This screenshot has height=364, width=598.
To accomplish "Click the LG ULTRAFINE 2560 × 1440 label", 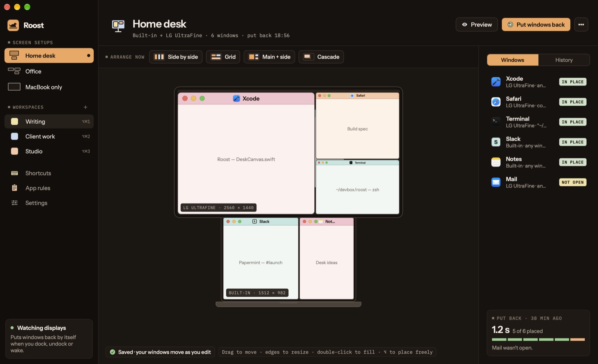I will click(218, 208).
